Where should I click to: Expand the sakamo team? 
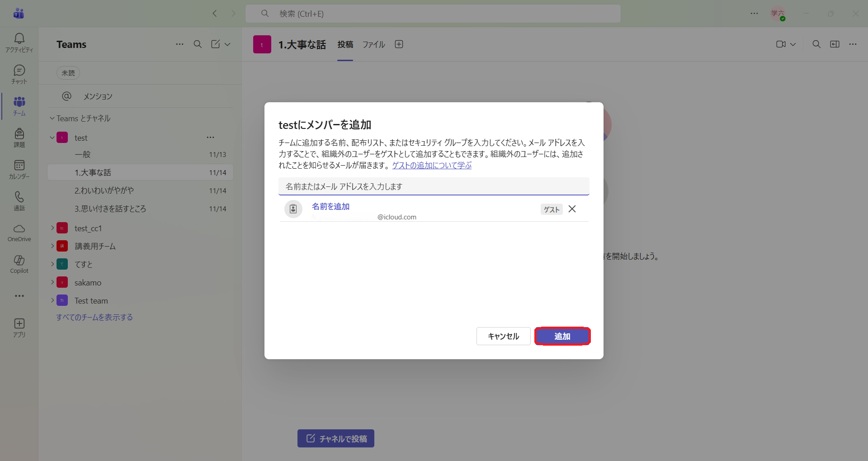52,282
